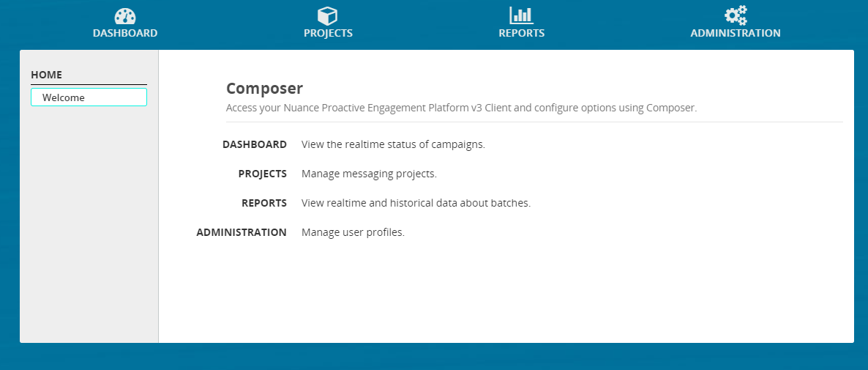
Task: Click the bold PROJECTS entry in content list
Action: click(262, 174)
